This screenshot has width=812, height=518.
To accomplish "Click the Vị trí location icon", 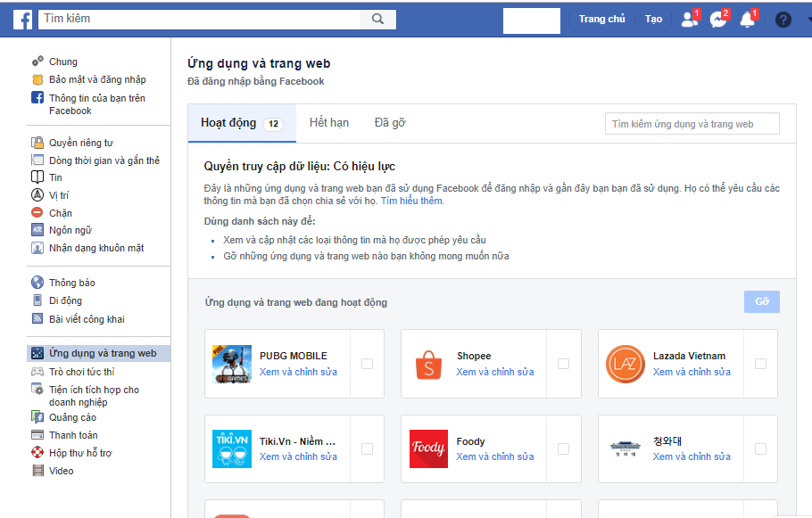I will (x=37, y=195).
